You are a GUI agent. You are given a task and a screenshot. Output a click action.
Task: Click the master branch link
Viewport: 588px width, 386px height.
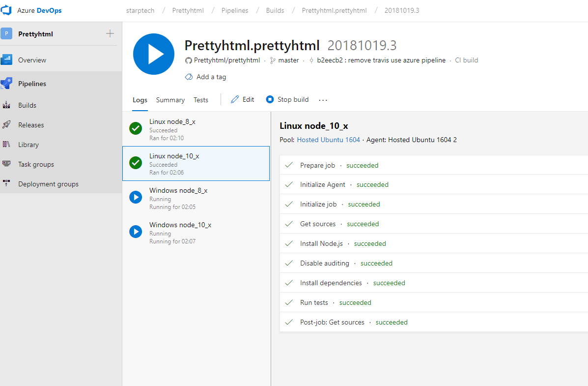[x=288, y=60]
